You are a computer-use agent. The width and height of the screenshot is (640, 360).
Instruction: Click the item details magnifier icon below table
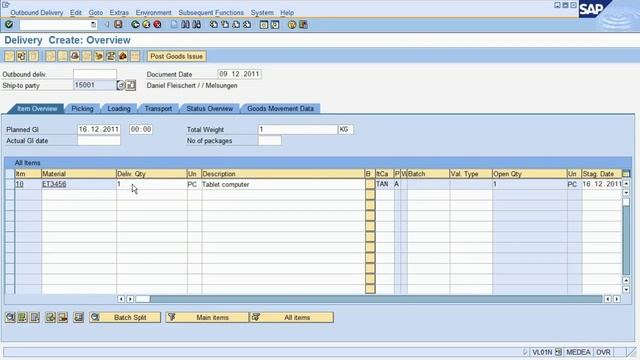[10, 317]
